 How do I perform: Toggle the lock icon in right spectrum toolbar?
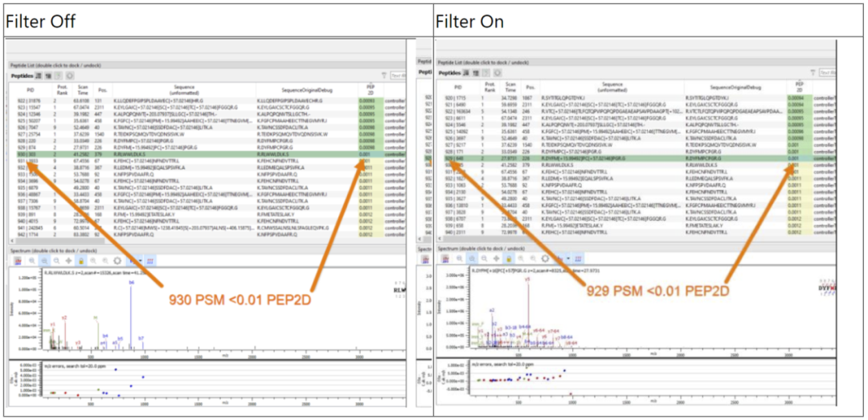[x=510, y=259]
